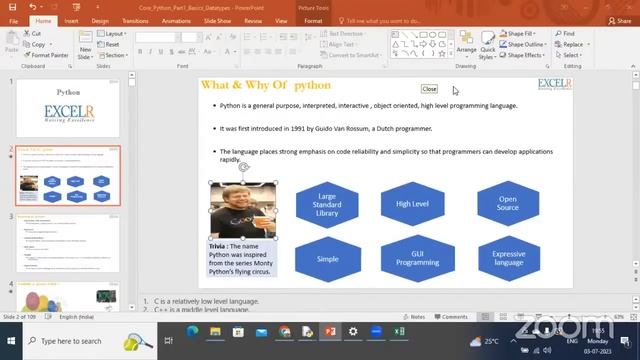Image resolution: width=640 pixels, height=360 pixels.
Task: Click the Trivia text box on slide
Action: [242, 259]
